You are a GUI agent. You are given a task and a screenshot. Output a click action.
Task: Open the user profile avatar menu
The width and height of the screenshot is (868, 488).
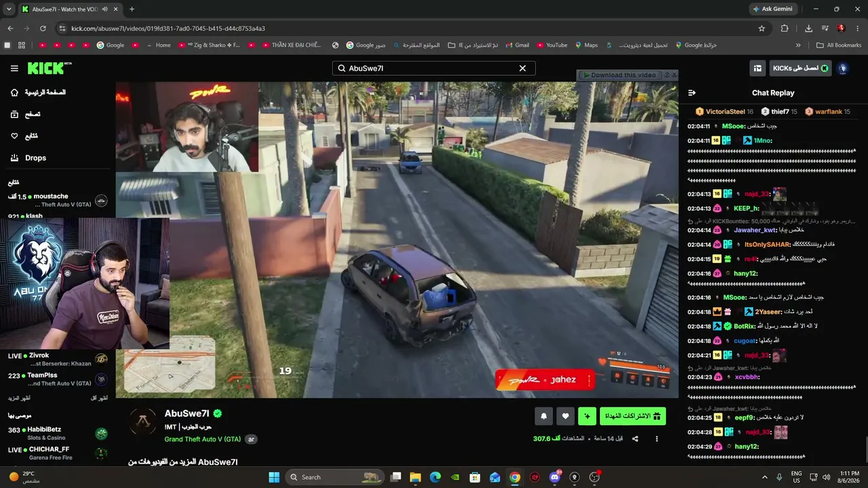click(x=843, y=68)
